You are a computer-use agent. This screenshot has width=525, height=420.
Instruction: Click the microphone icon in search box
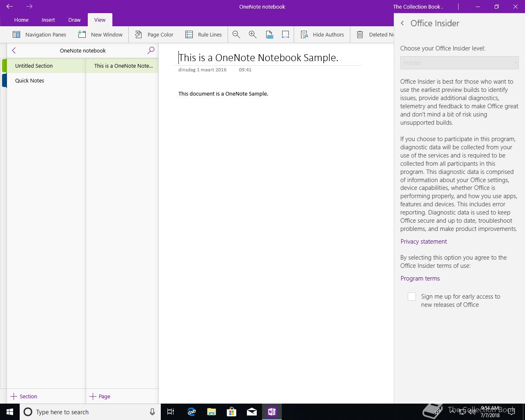(x=152, y=412)
